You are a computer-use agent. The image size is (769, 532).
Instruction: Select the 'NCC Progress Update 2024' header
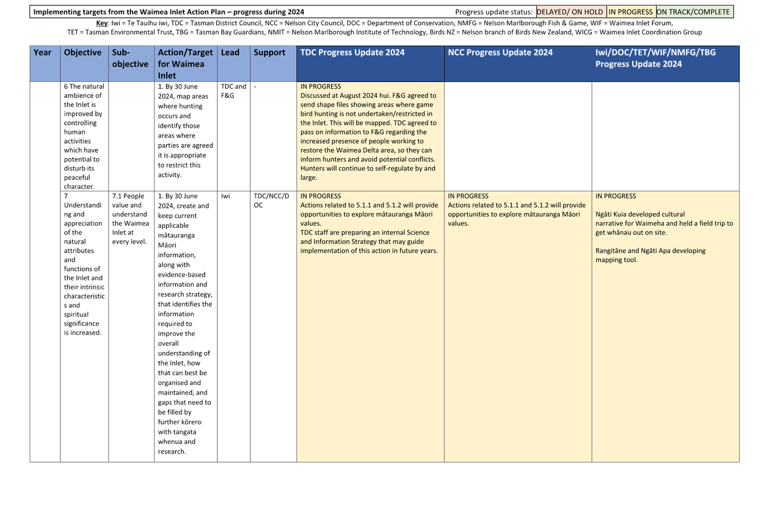pos(518,64)
